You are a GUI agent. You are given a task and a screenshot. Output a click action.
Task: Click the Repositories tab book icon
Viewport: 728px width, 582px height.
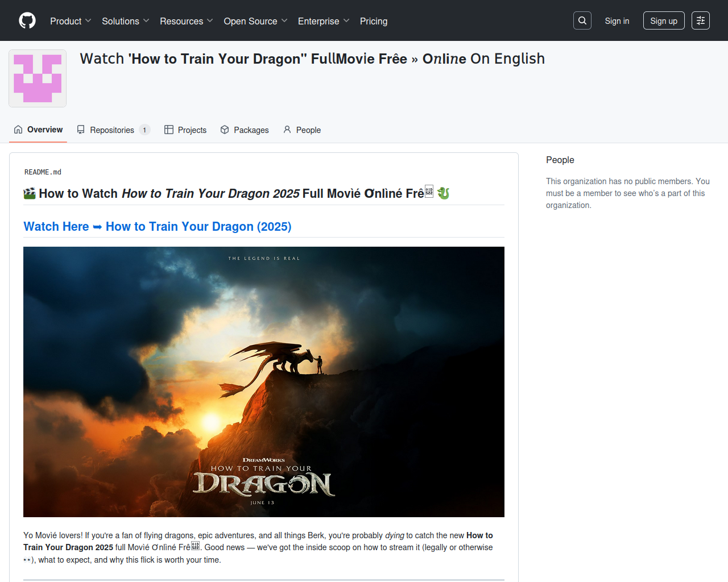(x=81, y=130)
